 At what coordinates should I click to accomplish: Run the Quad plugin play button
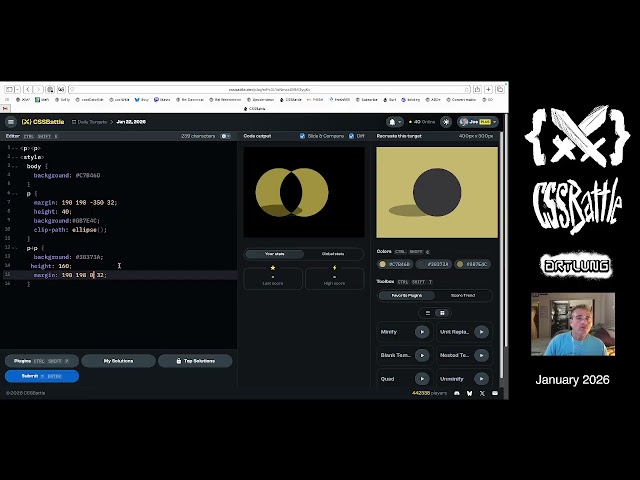point(422,379)
